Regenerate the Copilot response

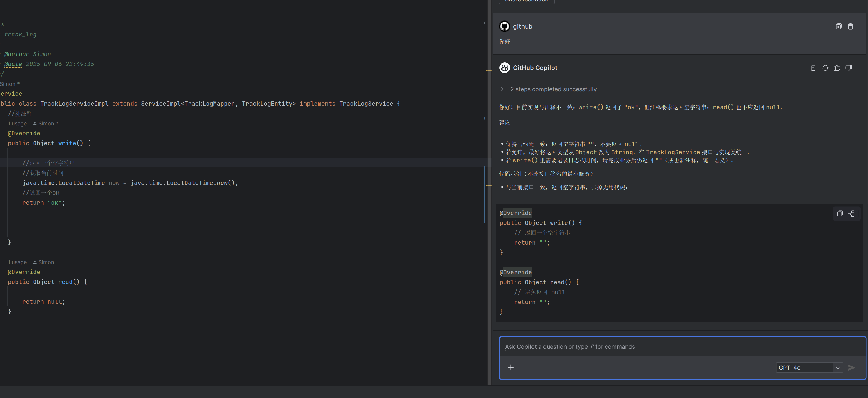pos(825,68)
